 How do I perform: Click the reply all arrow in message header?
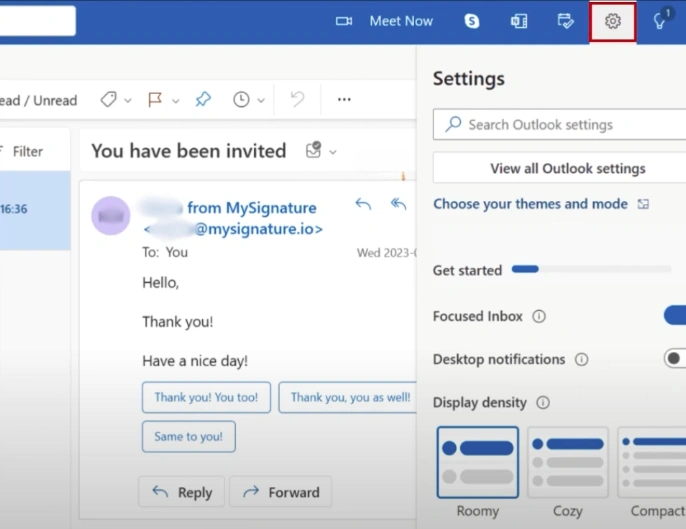click(398, 203)
